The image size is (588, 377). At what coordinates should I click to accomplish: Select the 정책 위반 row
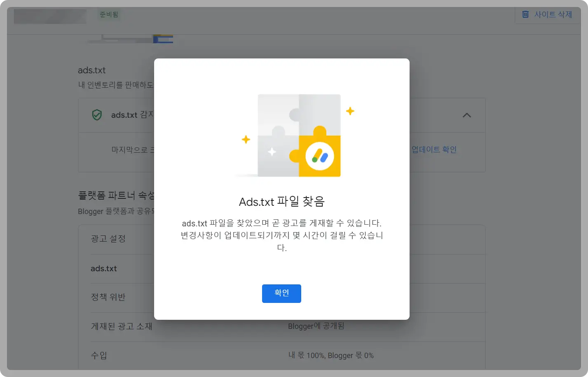click(x=282, y=298)
